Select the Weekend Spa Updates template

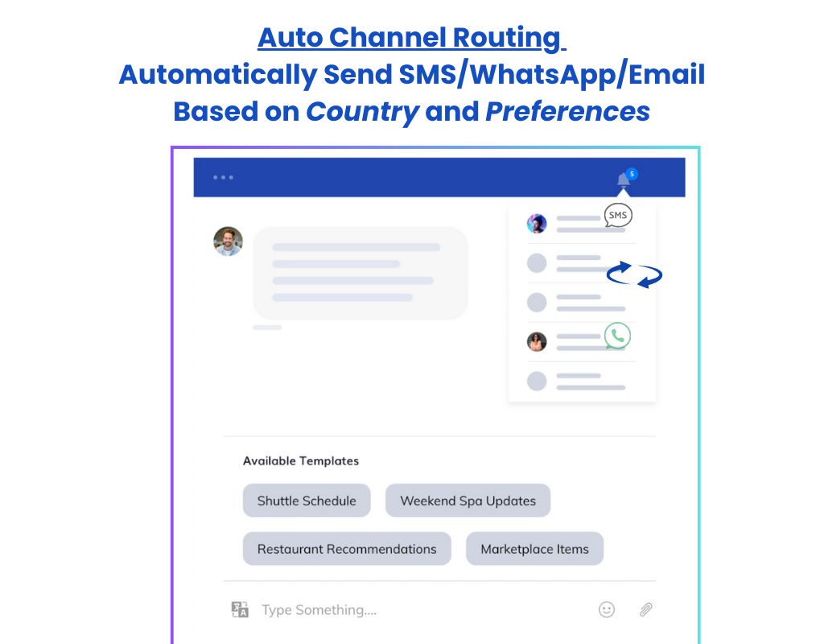tap(468, 501)
